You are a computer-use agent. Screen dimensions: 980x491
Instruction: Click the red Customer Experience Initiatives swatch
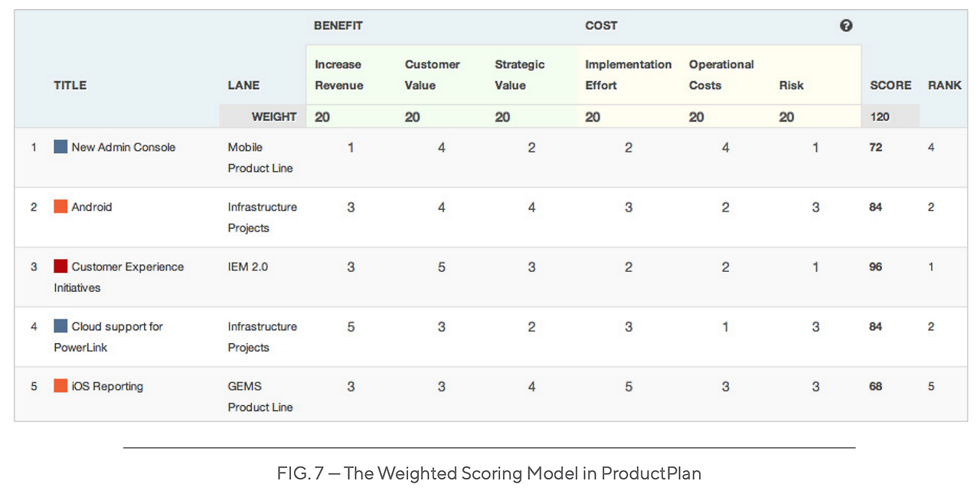point(60,267)
